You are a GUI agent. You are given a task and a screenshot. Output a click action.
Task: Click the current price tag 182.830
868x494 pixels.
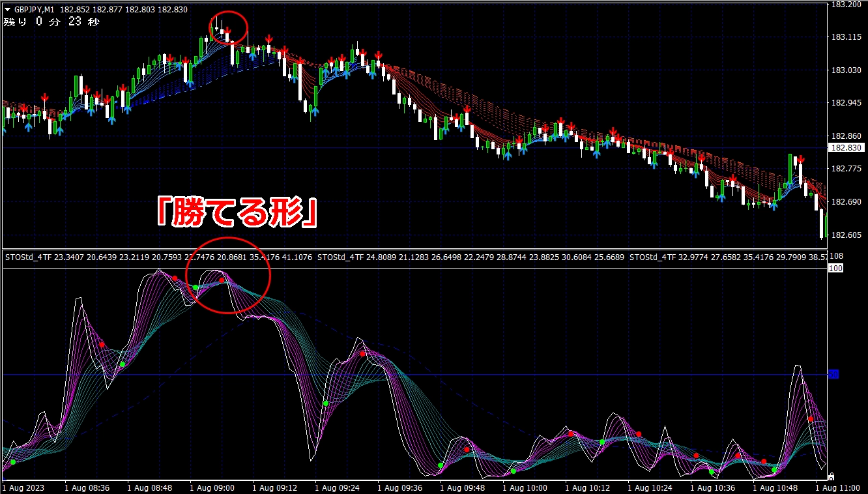tap(845, 149)
